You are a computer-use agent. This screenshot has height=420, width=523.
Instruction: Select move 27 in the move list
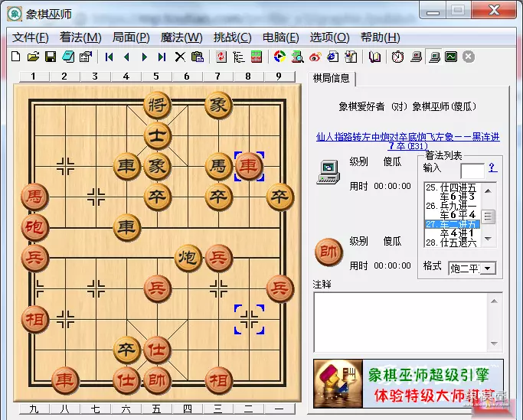[452, 224]
